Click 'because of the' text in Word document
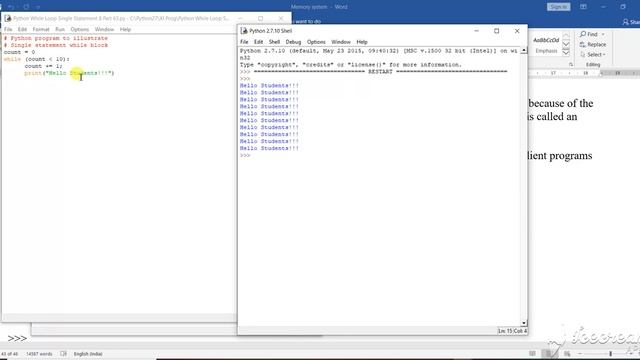Screen dimensions: 640x360 click(561, 103)
